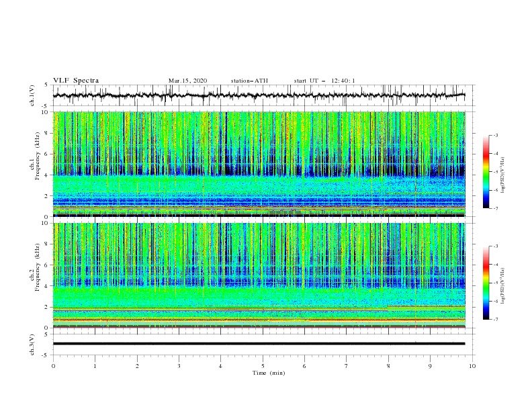This screenshot has height=411, width=532.
Task: Click the upper ch.1 PSD color bar
Action: [486, 171]
